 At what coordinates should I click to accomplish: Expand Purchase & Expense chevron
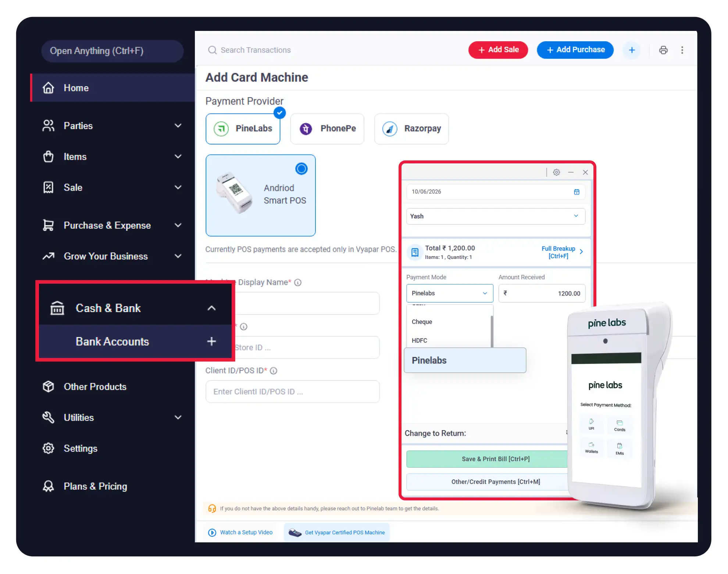[178, 225]
